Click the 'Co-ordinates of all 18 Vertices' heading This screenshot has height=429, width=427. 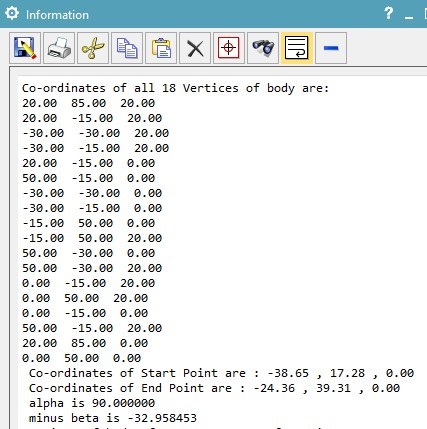pyautogui.click(x=175, y=88)
